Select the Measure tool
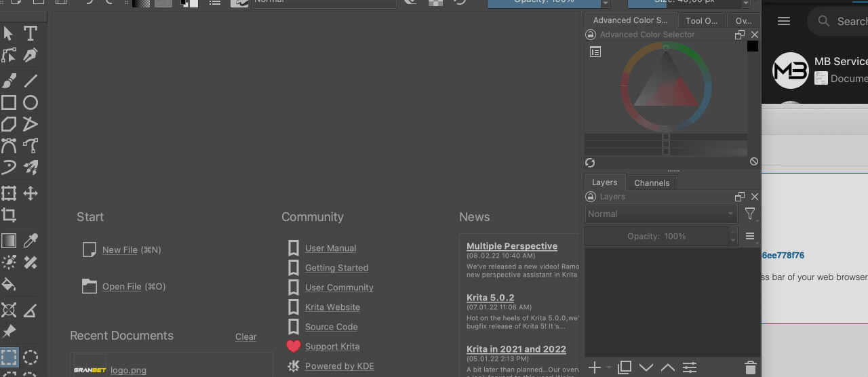 click(31, 311)
